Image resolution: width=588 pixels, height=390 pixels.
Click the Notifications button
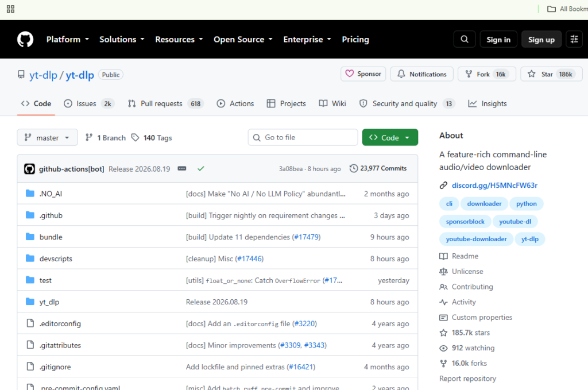(422, 74)
